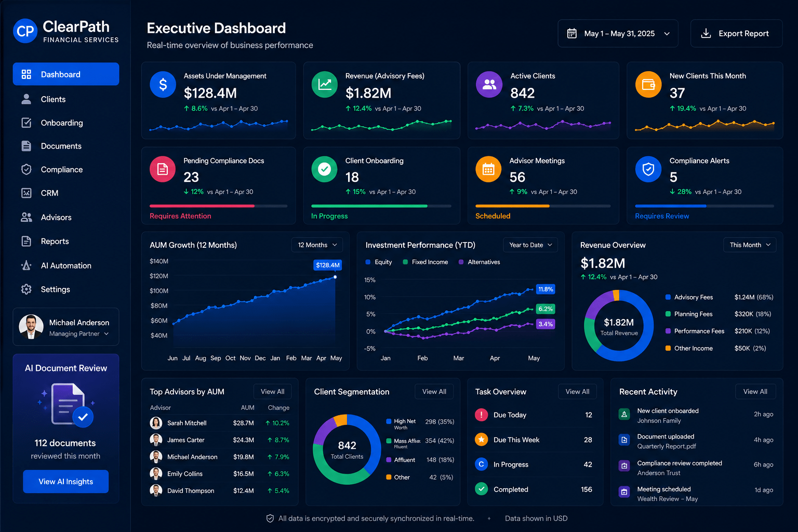This screenshot has height=532, width=798.
Task: Toggle the Fixed Income legend item
Action: click(425, 262)
